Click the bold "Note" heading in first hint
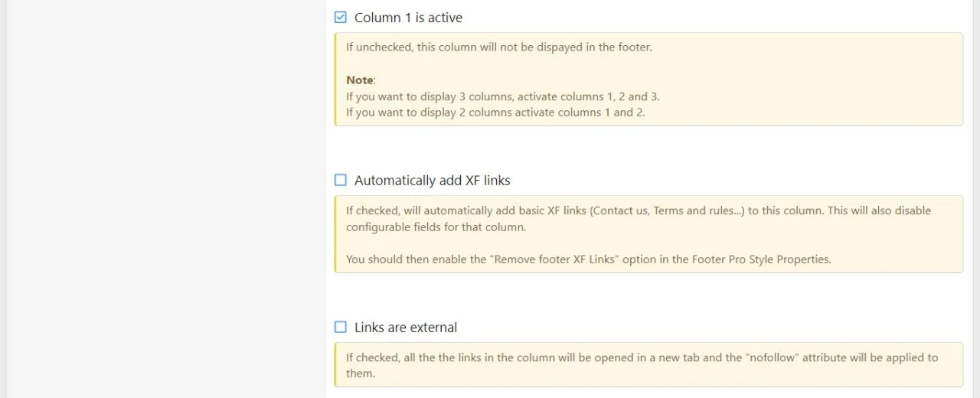The height and width of the screenshot is (398, 980). click(359, 80)
